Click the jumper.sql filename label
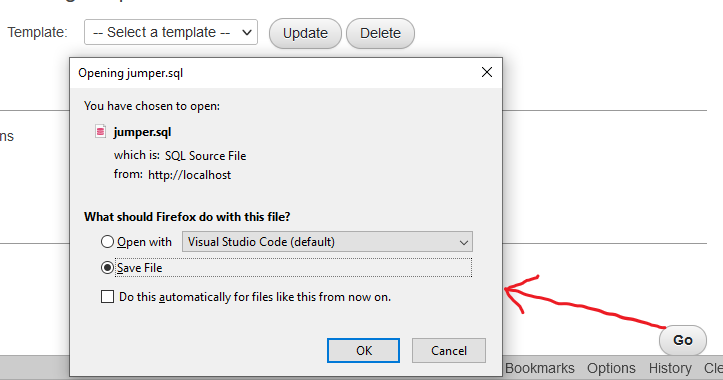This screenshot has height=380, width=723. 142,132
